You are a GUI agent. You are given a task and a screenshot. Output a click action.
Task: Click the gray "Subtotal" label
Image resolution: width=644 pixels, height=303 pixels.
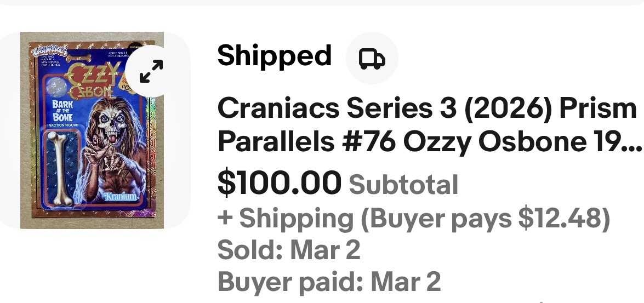pos(403,185)
